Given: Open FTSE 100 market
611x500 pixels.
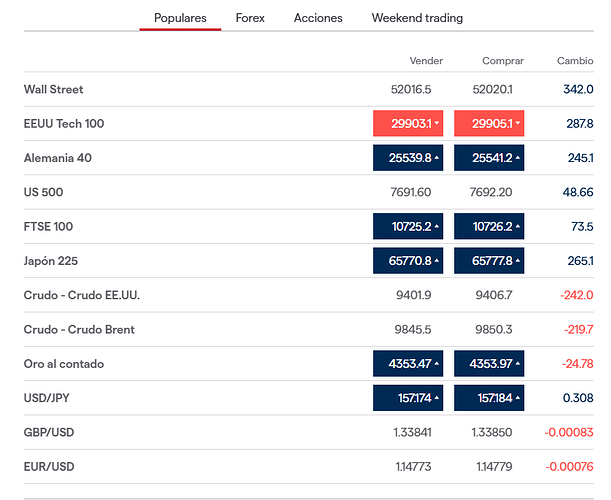Looking at the screenshot, I should tap(48, 226).
